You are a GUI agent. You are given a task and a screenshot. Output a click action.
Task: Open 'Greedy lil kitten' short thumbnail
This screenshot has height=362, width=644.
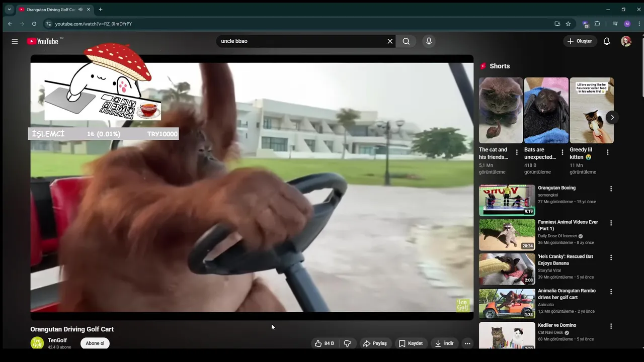coord(592,110)
